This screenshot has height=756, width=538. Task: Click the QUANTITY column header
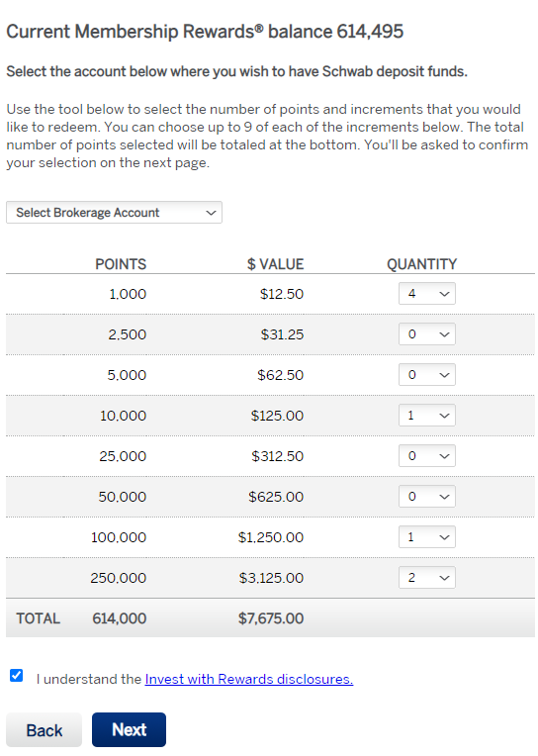tap(422, 264)
